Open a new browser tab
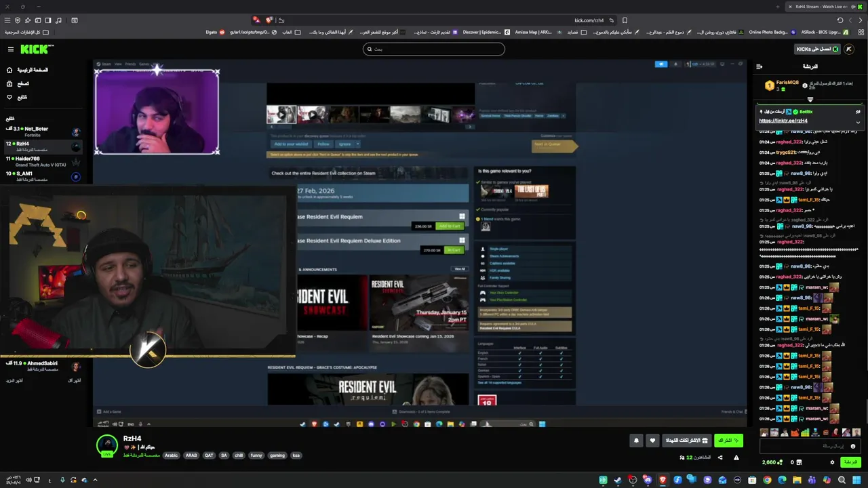The height and width of the screenshot is (488, 868). click(x=778, y=6)
